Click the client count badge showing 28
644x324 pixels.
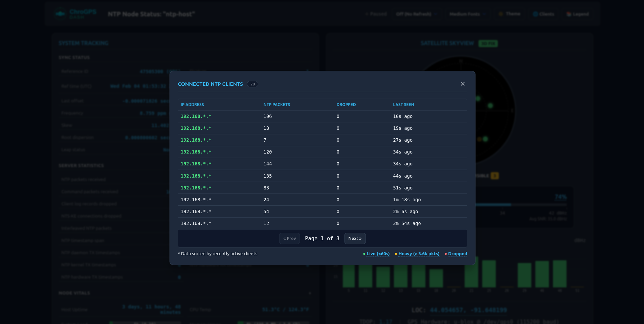pyautogui.click(x=252, y=84)
